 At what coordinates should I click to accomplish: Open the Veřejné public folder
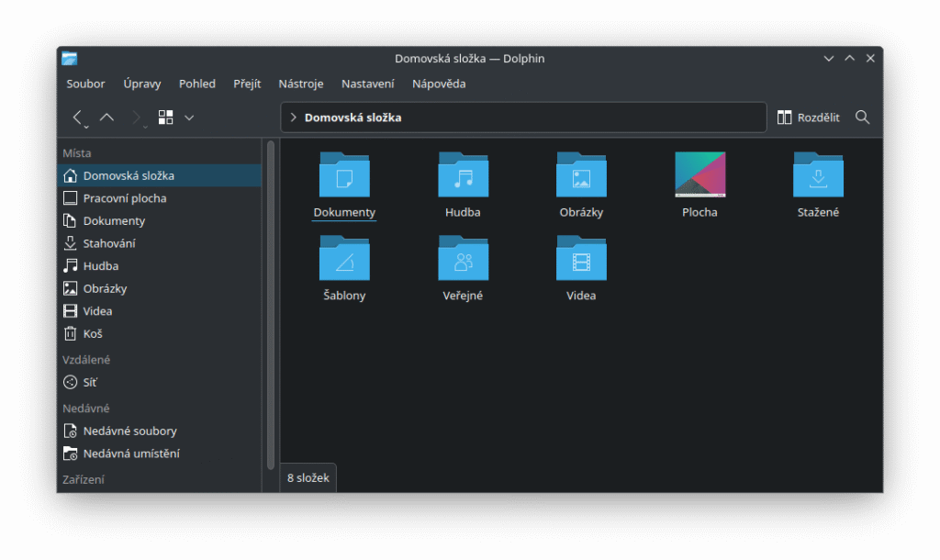click(x=463, y=260)
